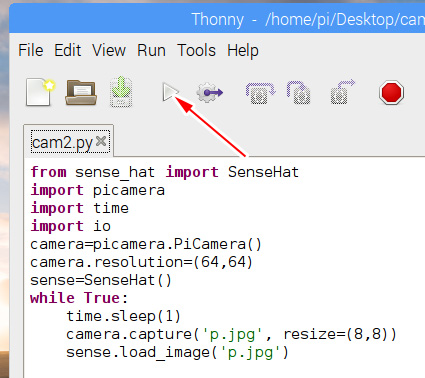Close the cam2.py tab
This screenshot has height=378, width=425.
(x=101, y=141)
